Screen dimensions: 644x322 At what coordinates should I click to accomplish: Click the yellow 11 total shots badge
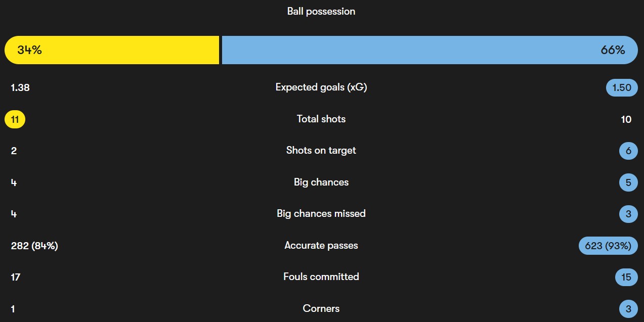click(15, 119)
